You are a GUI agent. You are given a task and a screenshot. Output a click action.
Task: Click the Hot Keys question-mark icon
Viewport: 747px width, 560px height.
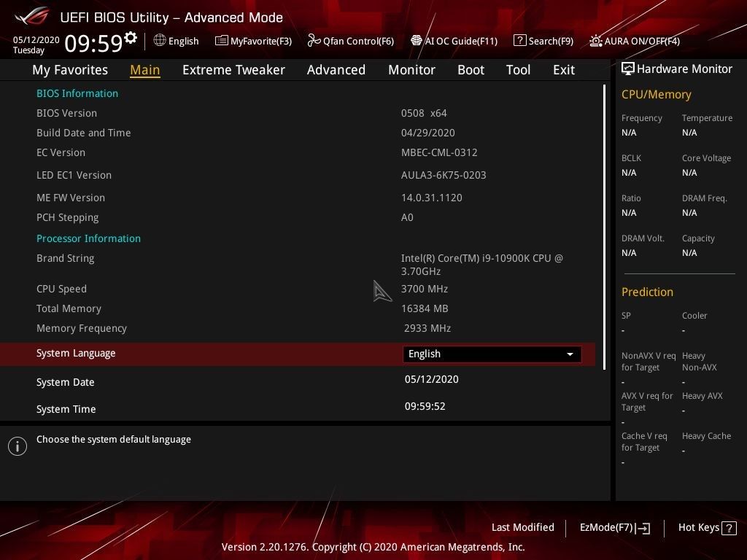coord(729,528)
